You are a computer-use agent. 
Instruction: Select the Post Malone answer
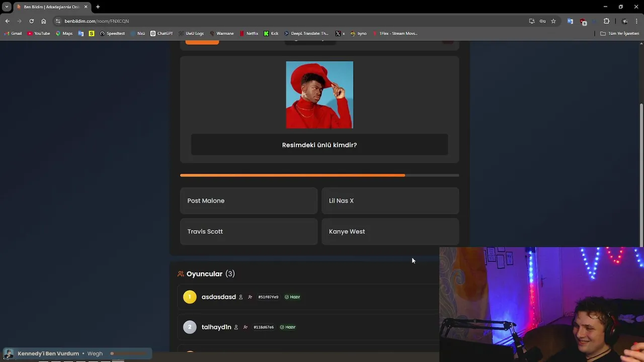[249, 201]
